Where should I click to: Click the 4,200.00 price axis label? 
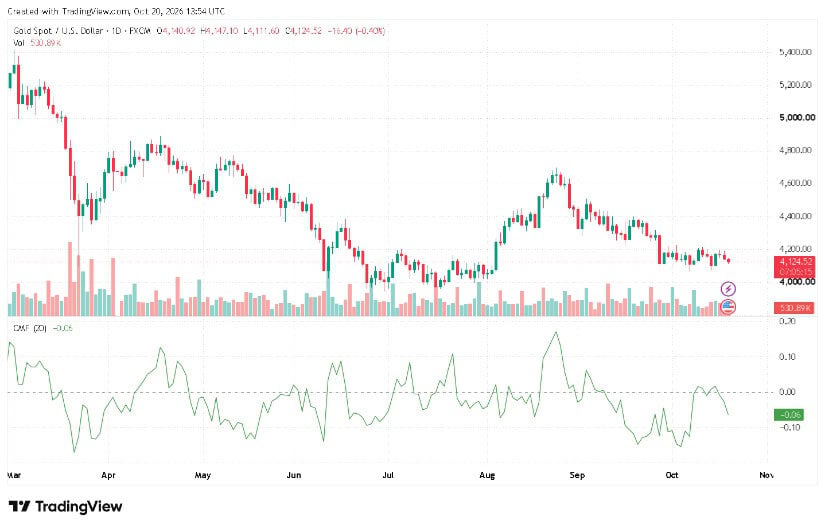(795, 249)
